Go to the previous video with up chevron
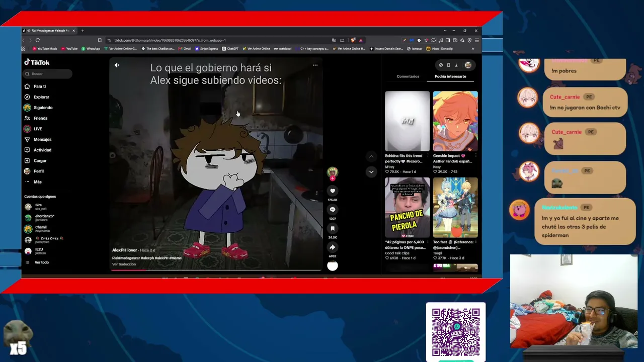Screen dimensions: 644x362 tap(371, 156)
